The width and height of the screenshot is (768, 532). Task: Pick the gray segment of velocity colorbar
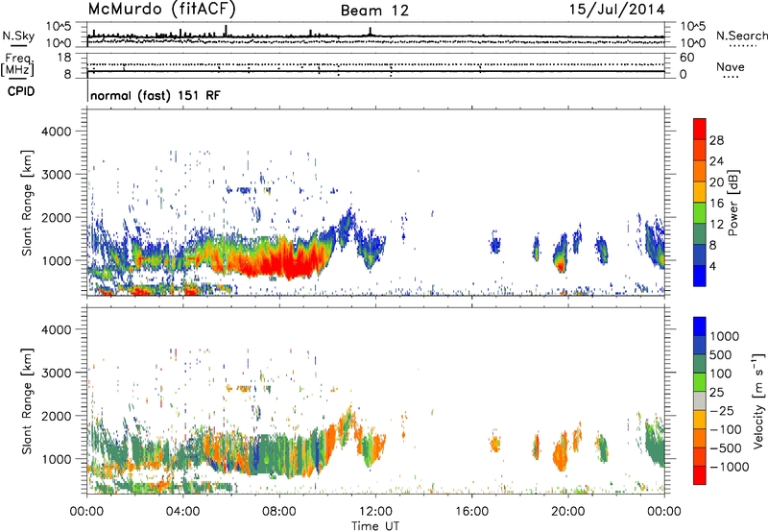click(700, 401)
